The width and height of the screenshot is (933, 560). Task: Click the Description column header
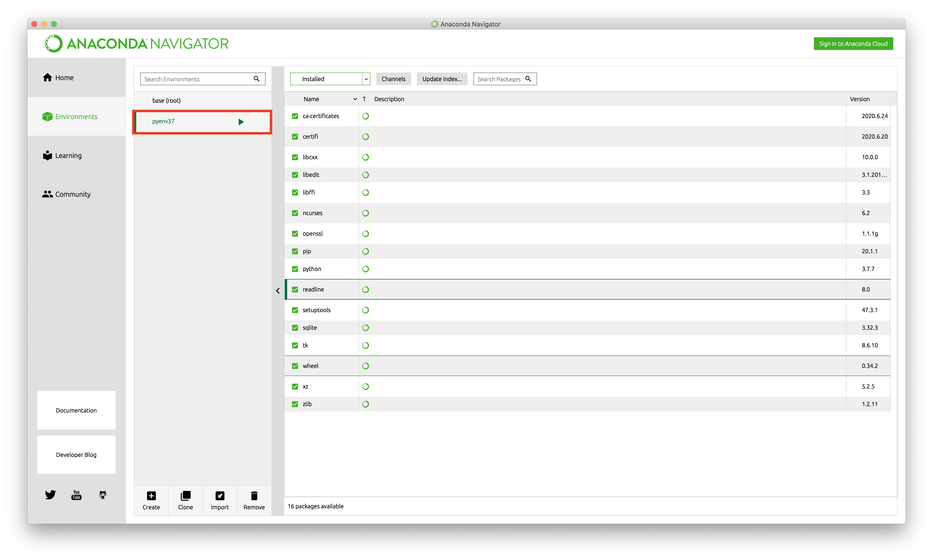[x=389, y=99]
